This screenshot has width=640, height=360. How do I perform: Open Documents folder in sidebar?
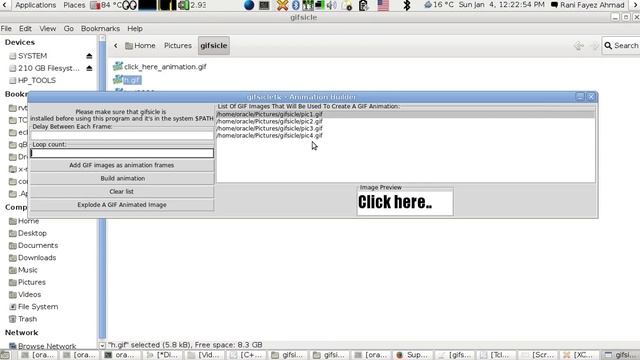[x=33, y=245]
